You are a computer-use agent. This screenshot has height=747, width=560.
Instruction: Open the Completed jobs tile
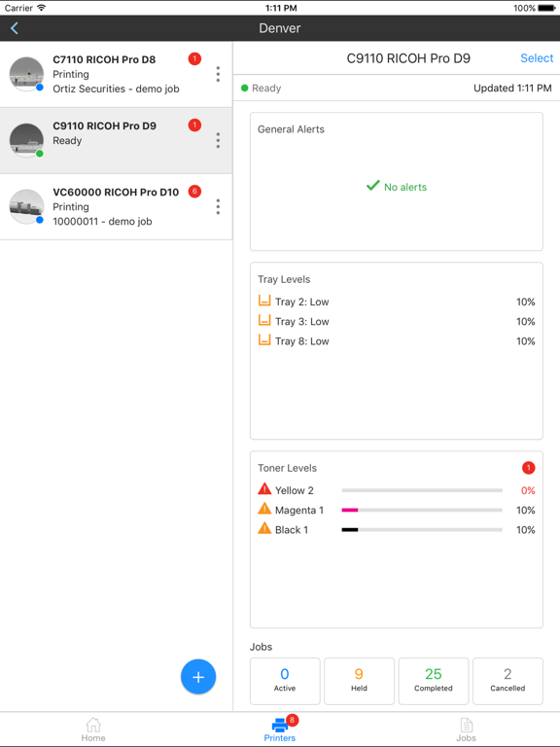[434, 681]
